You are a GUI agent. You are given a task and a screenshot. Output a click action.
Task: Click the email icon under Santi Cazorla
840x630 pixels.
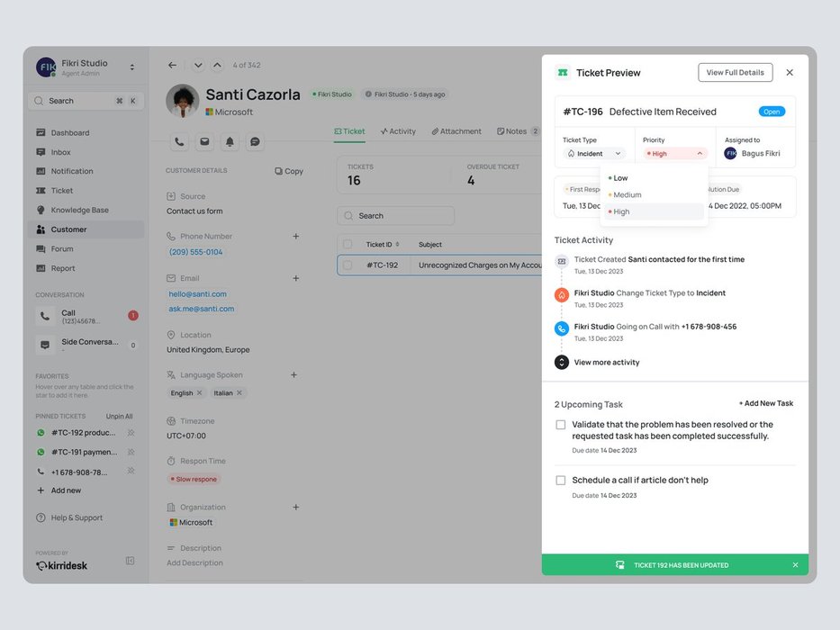(x=204, y=142)
